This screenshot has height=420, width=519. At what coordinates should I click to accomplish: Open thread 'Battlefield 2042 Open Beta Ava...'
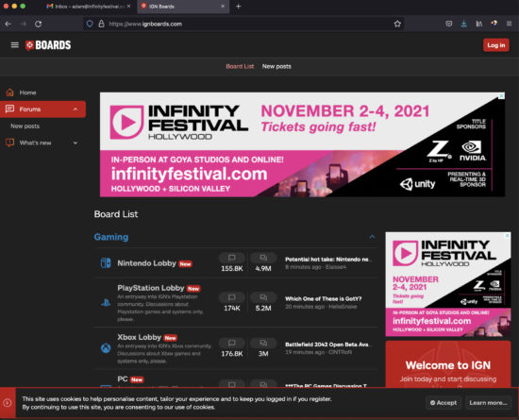[328, 344]
